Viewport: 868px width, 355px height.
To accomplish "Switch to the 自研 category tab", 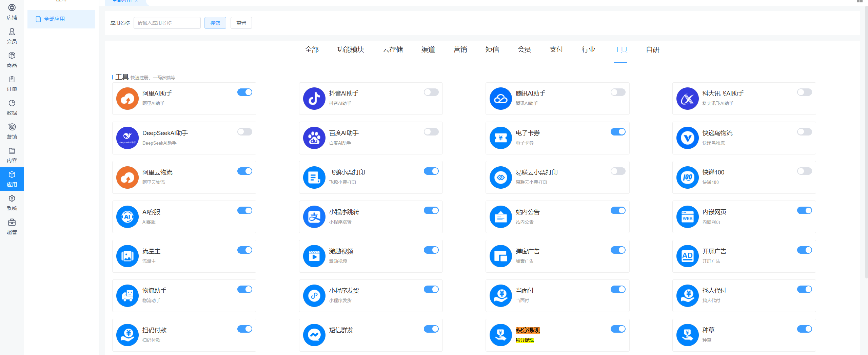I will 653,50.
